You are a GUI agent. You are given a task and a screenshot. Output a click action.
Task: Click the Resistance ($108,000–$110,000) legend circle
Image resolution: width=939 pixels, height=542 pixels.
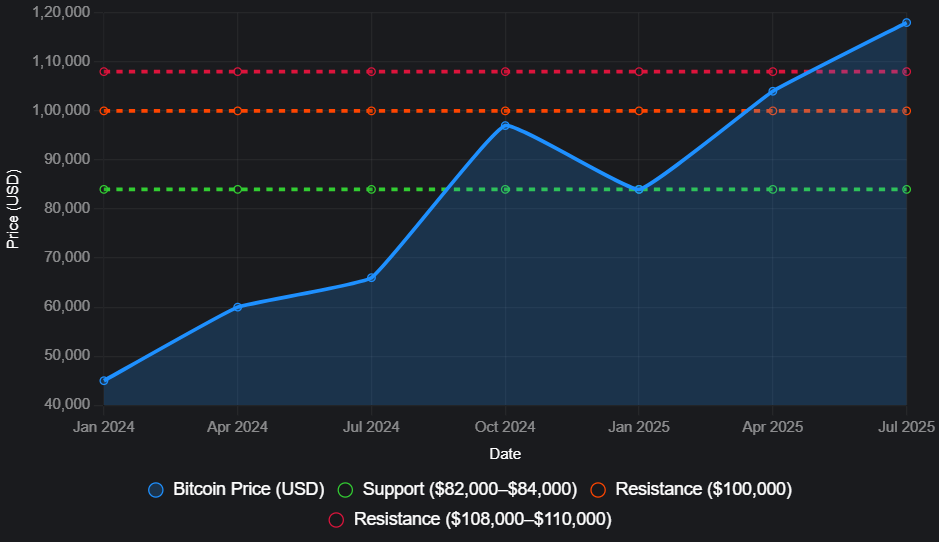336,519
